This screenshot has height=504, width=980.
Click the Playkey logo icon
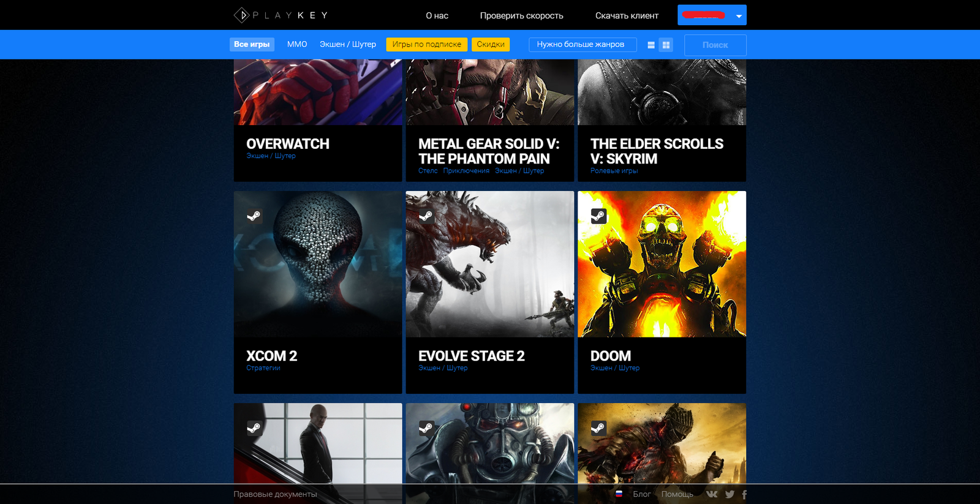click(x=242, y=15)
